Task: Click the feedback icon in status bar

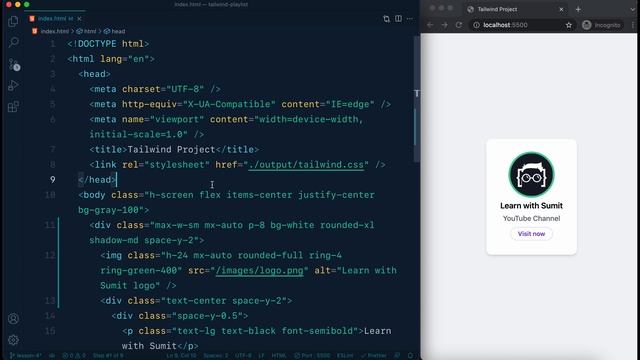Action: tap(397, 356)
